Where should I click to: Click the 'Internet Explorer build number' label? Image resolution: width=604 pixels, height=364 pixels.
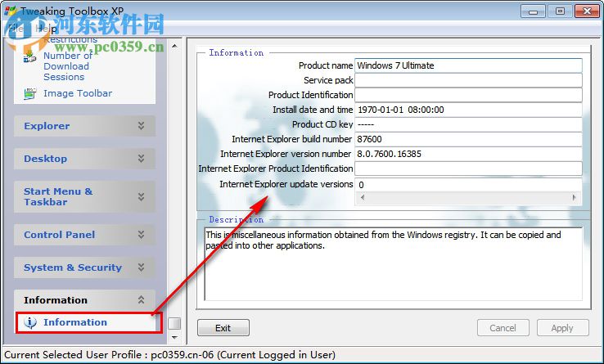tap(291, 139)
